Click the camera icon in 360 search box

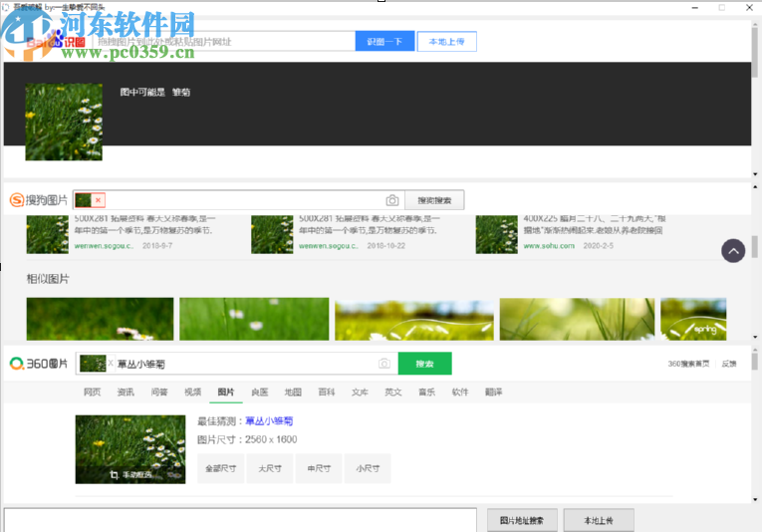pyautogui.click(x=383, y=364)
